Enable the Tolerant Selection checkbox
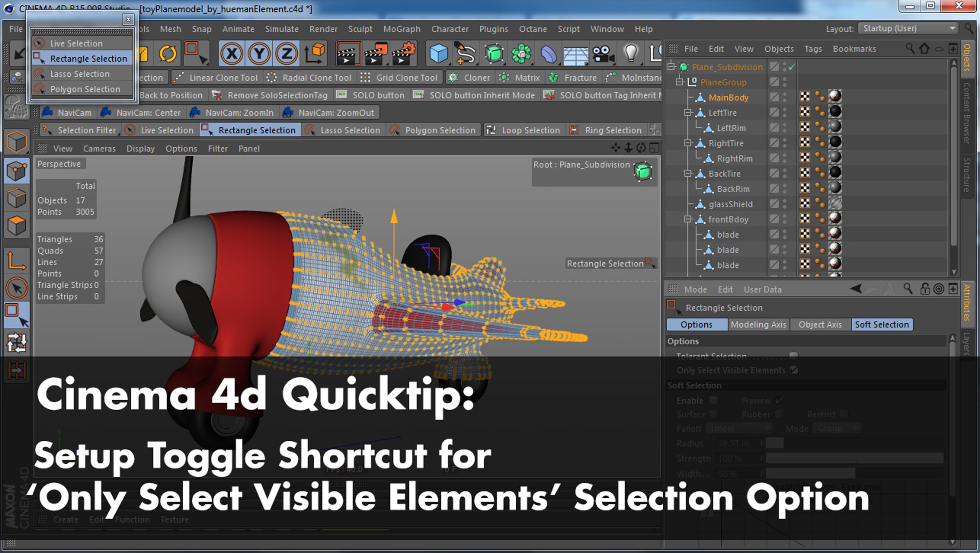The image size is (980, 553). point(794,356)
